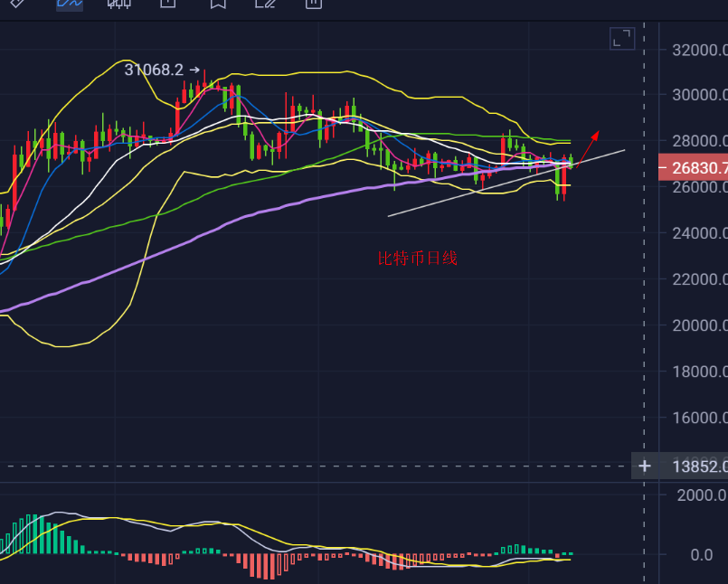This screenshot has width=728, height=584.
Task: Open the edit drawing pencil icon
Action: click(265, 4)
